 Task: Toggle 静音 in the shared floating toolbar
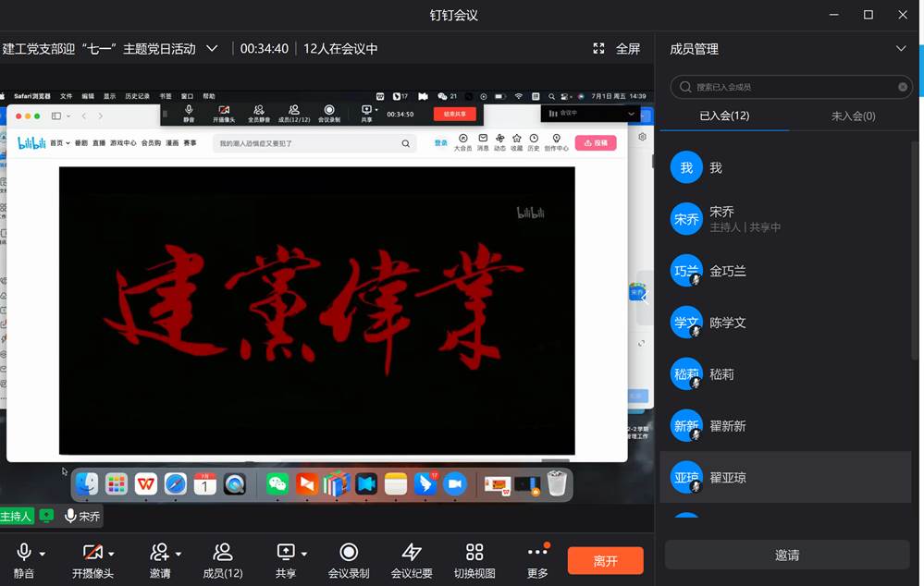(x=189, y=114)
